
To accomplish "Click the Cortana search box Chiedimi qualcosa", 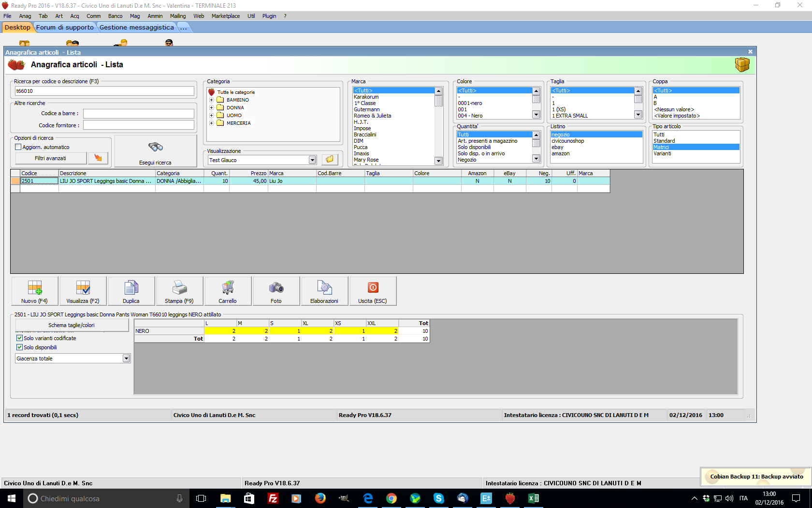I will (106, 498).
